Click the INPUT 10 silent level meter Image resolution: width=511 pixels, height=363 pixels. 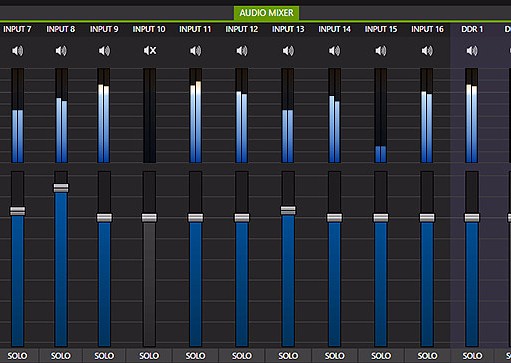point(150,116)
